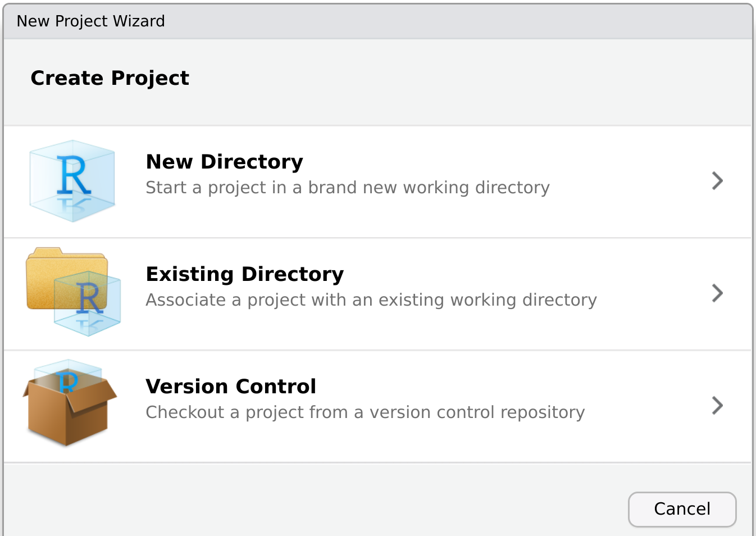Choose the Version Control title
756x536 pixels.
click(230, 387)
